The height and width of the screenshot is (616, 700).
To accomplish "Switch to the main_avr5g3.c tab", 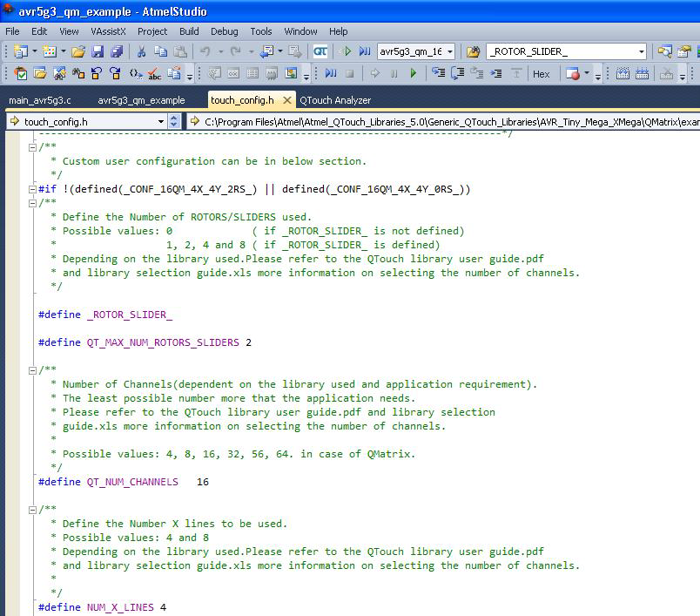I will [x=40, y=100].
